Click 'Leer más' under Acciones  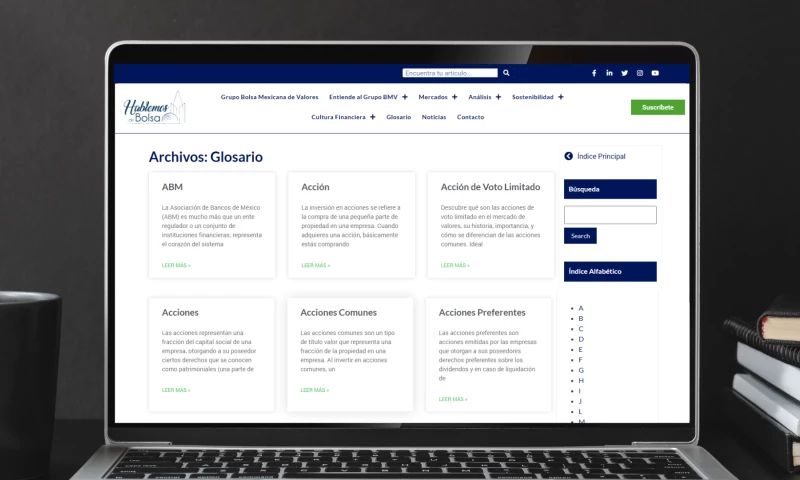(176, 390)
